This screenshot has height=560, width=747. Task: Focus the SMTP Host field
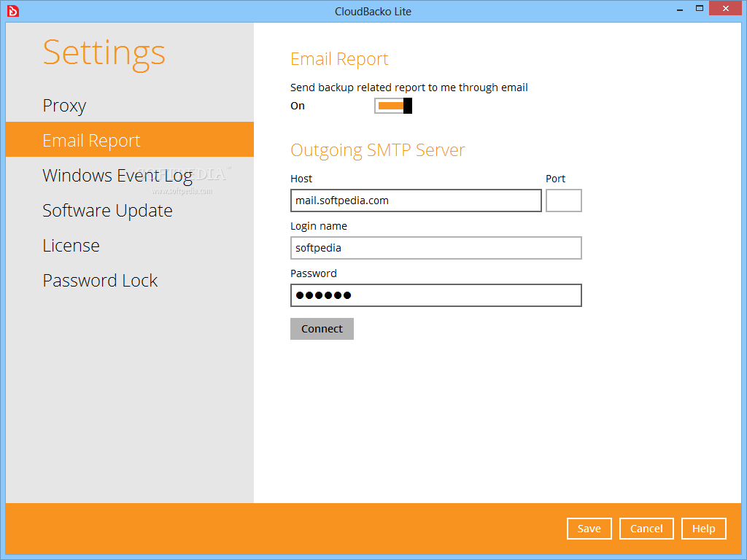tap(416, 201)
